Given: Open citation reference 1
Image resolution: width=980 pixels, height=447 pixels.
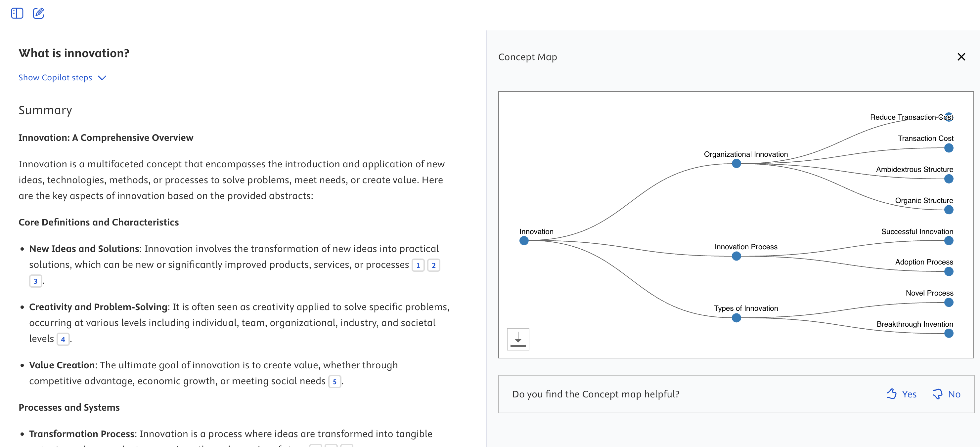Looking at the screenshot, I should click(x=418, y=265).
